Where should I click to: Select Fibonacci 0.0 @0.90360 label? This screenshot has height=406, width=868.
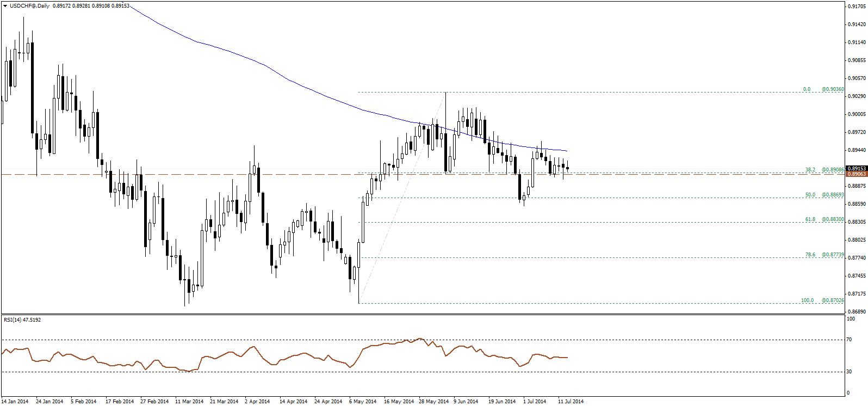823,89
